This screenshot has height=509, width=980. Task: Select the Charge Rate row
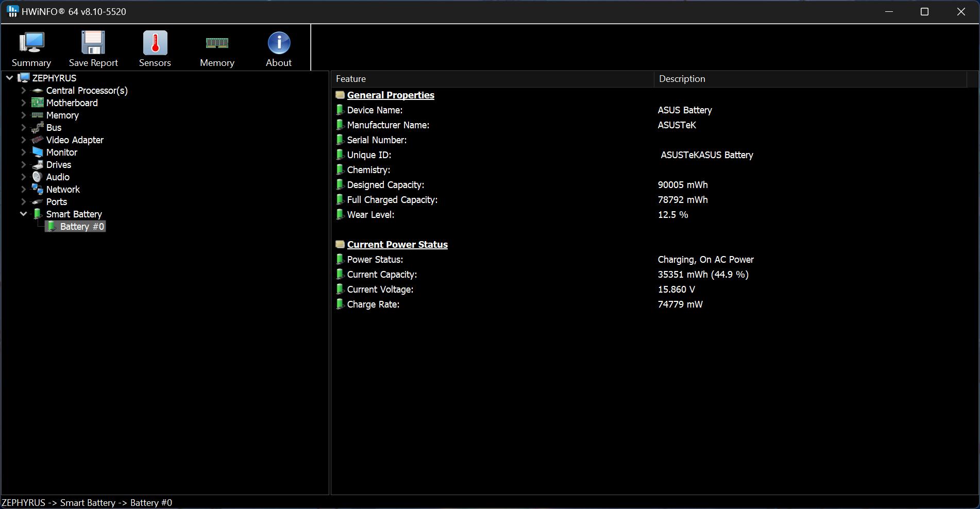[x=373, y=304]
